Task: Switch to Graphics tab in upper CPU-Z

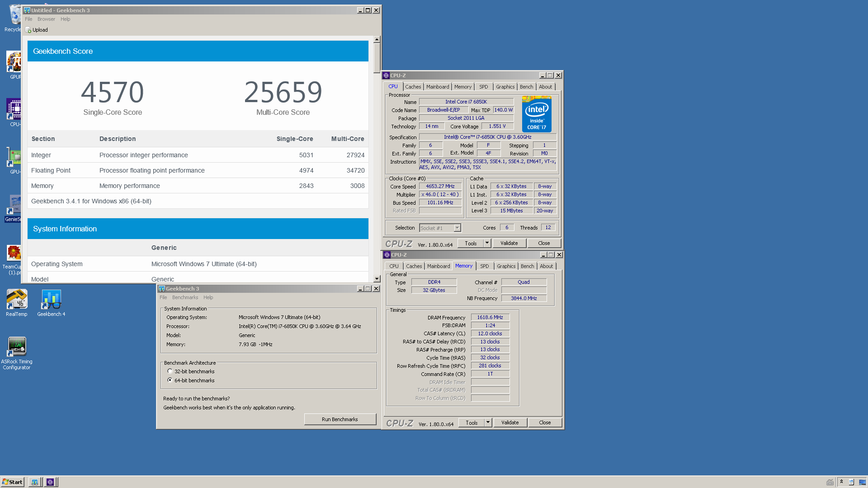Action: pos(505,87)
